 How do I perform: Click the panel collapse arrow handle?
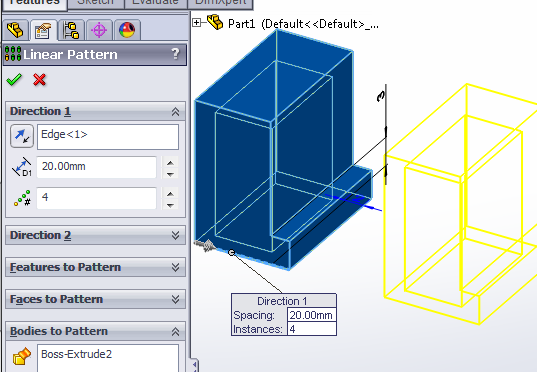tap(195, 365)
